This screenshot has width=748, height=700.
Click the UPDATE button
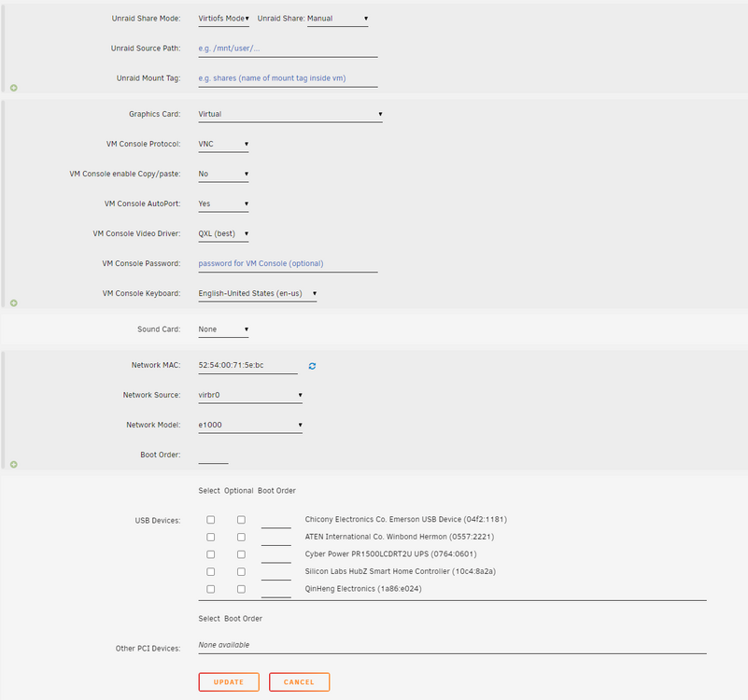pos(229,682)
